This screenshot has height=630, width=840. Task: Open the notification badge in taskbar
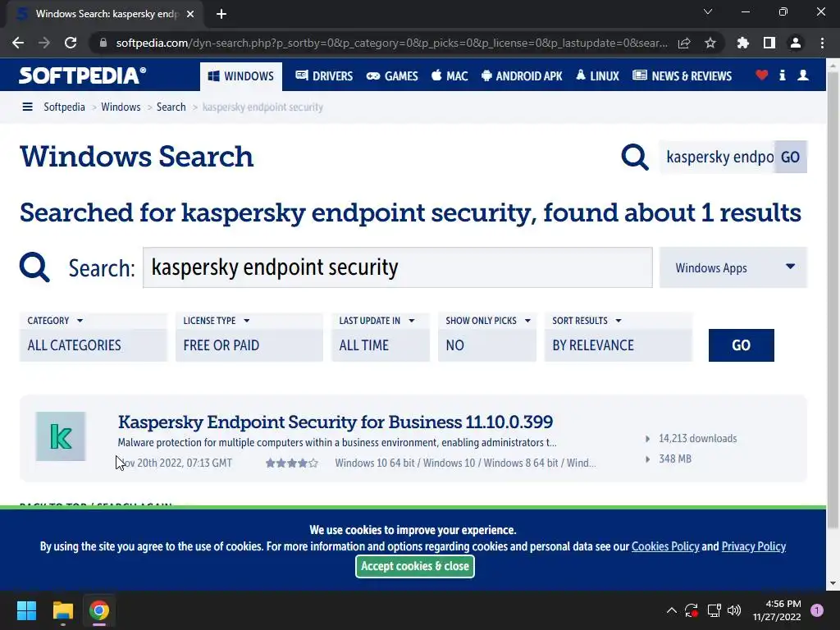pyautogui.click(x=817, y=610)
